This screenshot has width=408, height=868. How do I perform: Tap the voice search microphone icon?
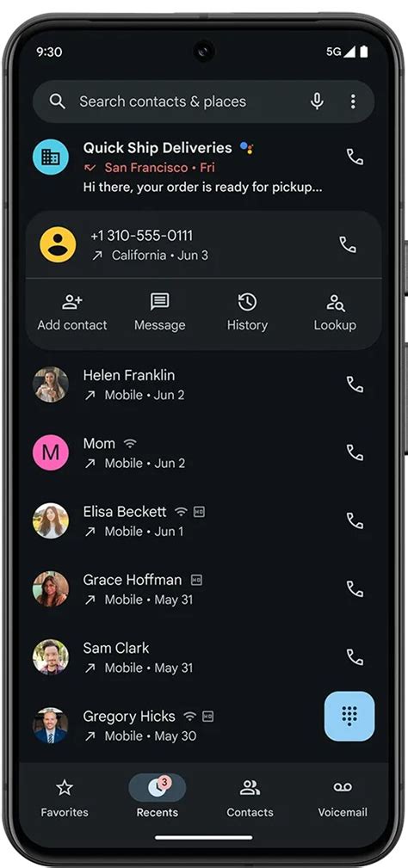317,102
